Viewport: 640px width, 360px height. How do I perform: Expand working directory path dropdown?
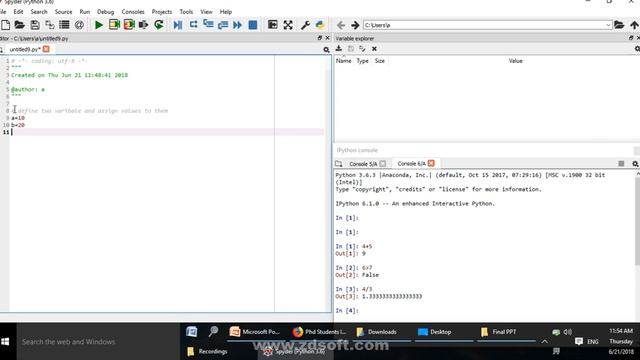(x=608, y=25)
